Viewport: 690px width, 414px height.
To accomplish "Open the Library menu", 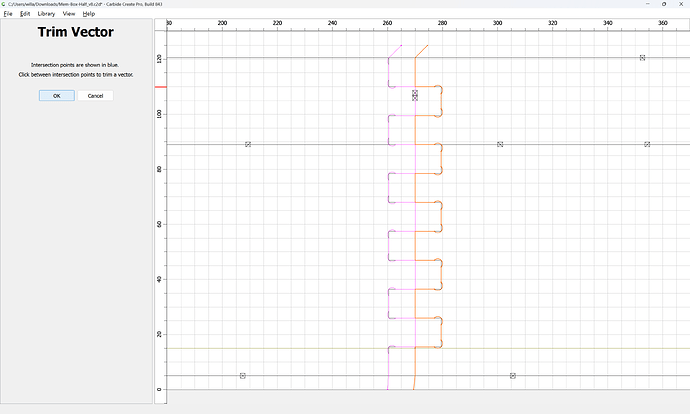I will 46,14.
